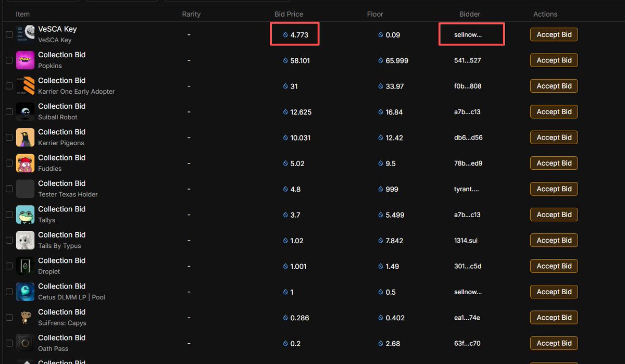Click the 58.101 bid price value

[300, 60]
